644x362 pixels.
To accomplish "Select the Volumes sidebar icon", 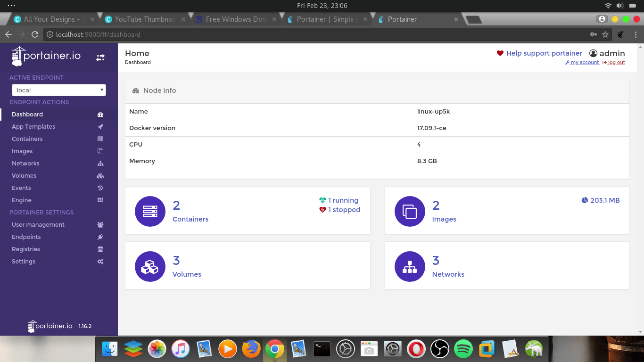I will pyautogui.click(x=100, y=175).
